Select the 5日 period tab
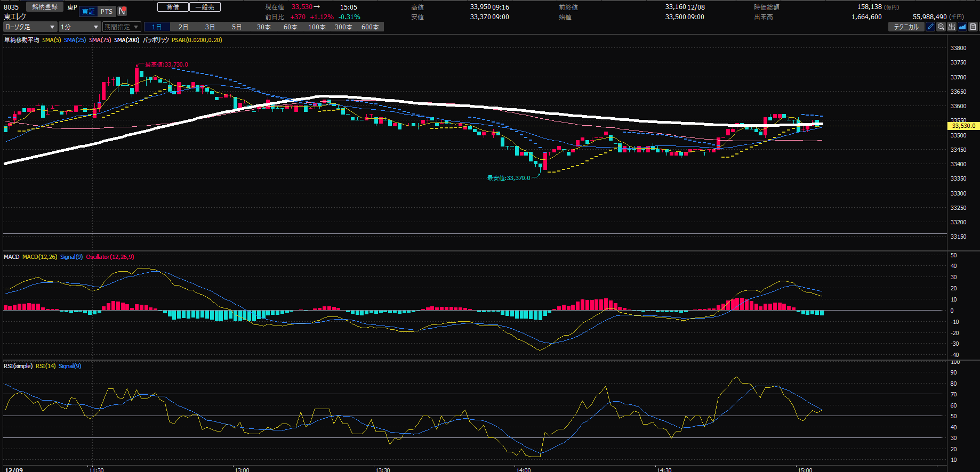 click(x=237, y=27)
